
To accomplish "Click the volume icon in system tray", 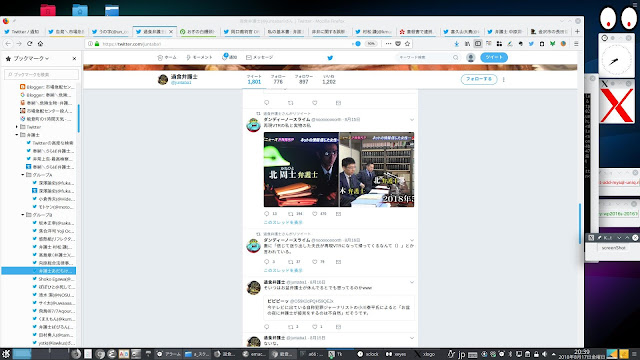I will click(544, 354).
